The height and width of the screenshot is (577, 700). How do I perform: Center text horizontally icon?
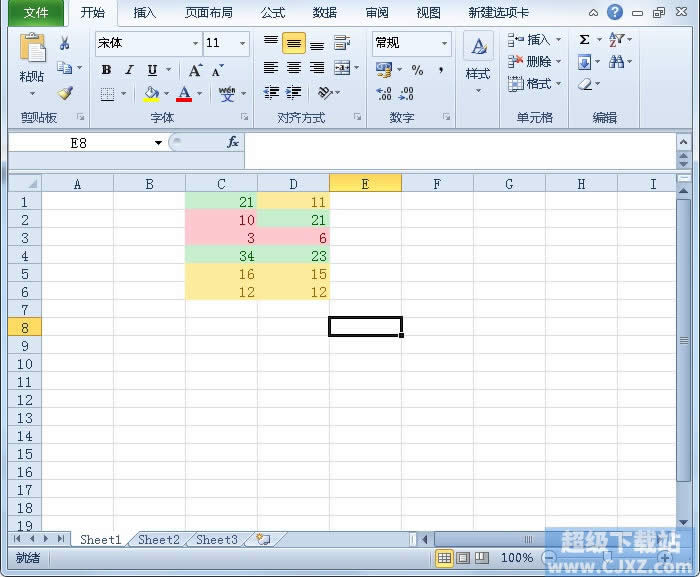click(x=294, y=68)
